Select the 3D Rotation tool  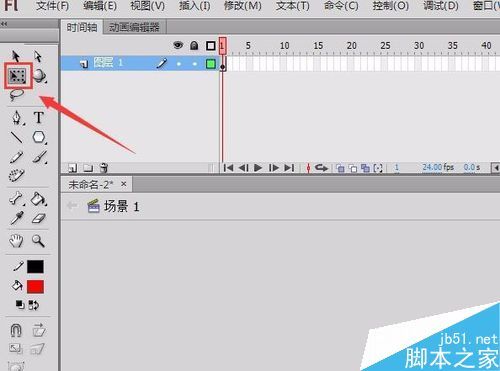[x=40, y=76]
